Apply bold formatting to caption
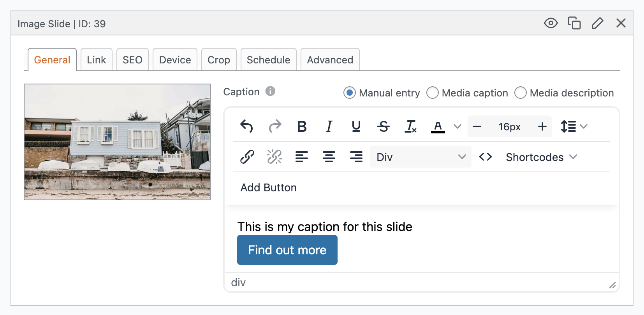 point(302,126)
